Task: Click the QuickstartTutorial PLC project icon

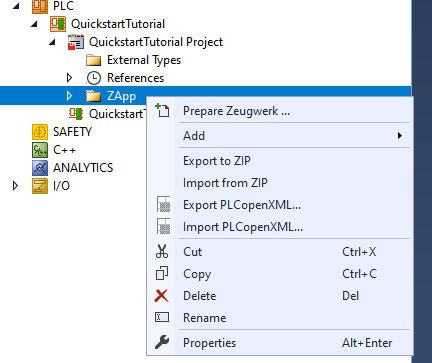Action: tap(58, 24)
